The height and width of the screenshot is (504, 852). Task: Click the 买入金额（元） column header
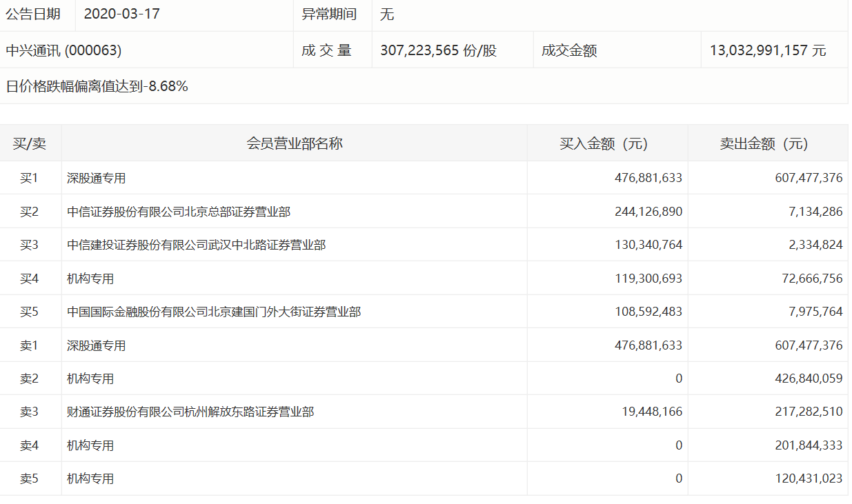[x=607, y=143]
